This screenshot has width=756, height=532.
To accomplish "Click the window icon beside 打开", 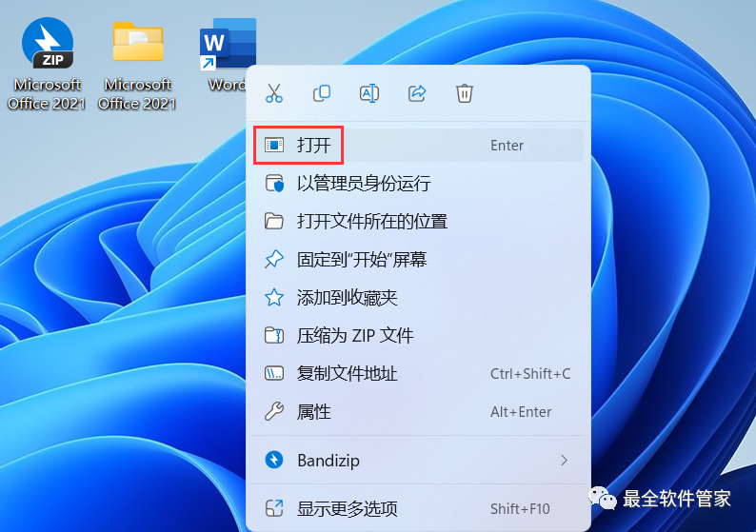I will pos(274,145).
